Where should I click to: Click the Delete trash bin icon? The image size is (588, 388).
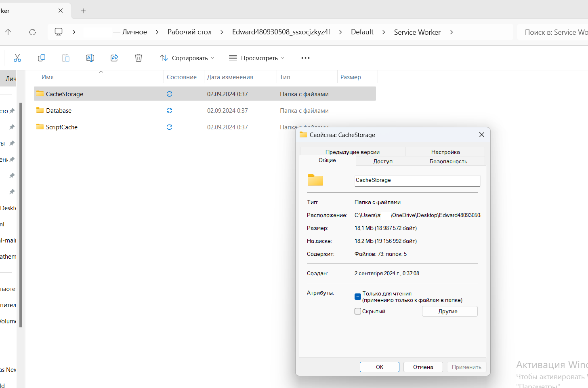139,58
